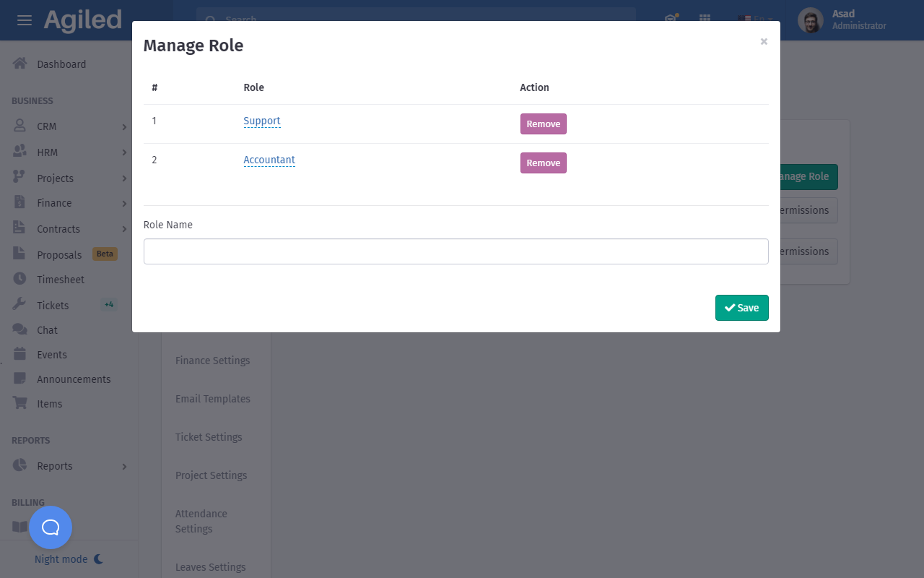Click the Tickets wrench icon
This screenshot has width=924, height=578.
point(20,304)
